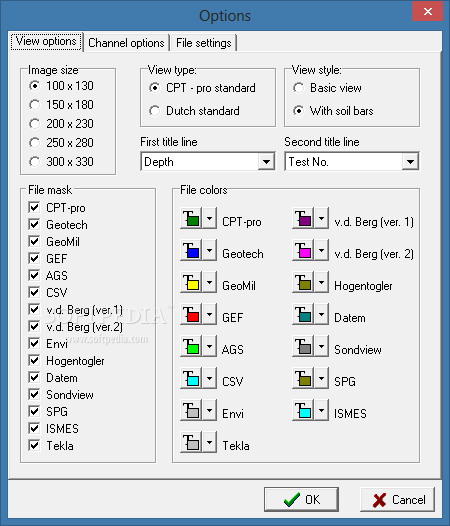Click the SPG olive color icon
450x526 pixels.
coord(303,378)
